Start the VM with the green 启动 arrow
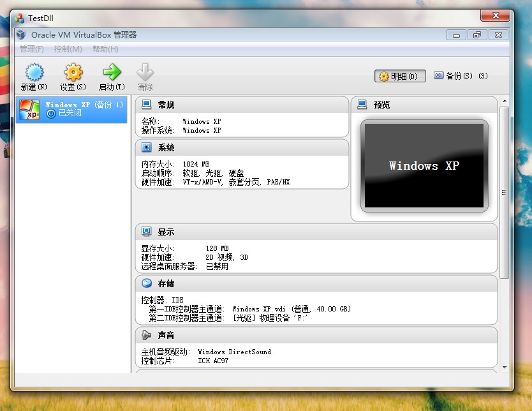Screen dimensions: 532x411 (112, 72)
